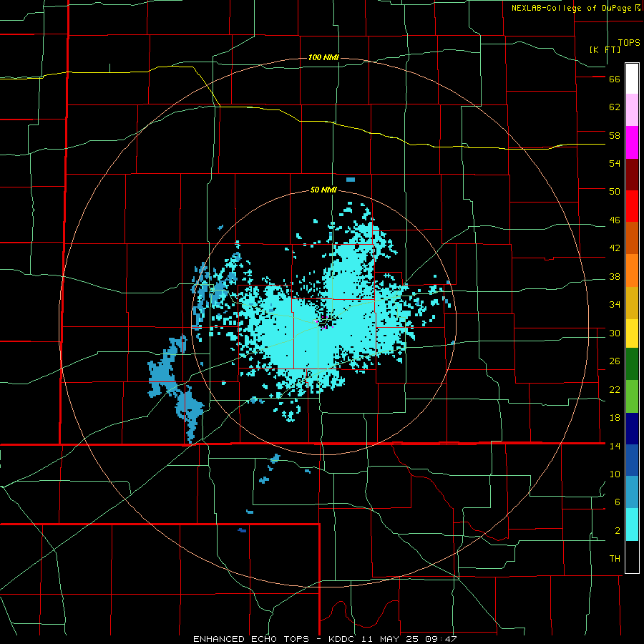Select the dark red 54 kft swatch
This screenshot has height=644, width=644.
(x=632, y=175)
